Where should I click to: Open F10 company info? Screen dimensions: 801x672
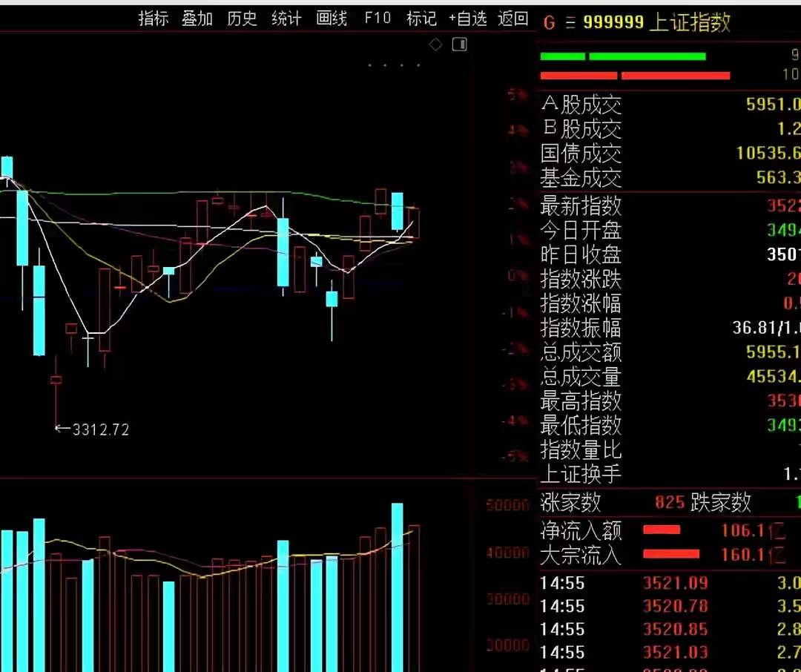pos(378,19)
